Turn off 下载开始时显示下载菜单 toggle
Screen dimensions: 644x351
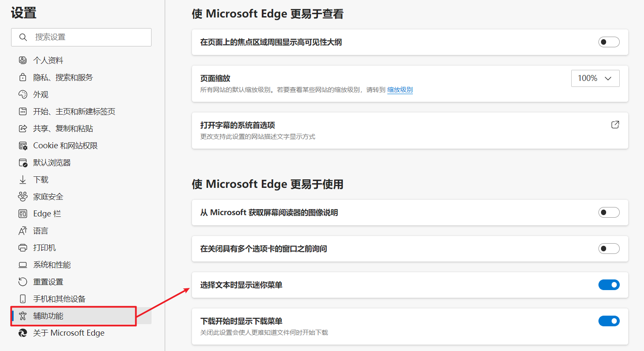(609, 321)
